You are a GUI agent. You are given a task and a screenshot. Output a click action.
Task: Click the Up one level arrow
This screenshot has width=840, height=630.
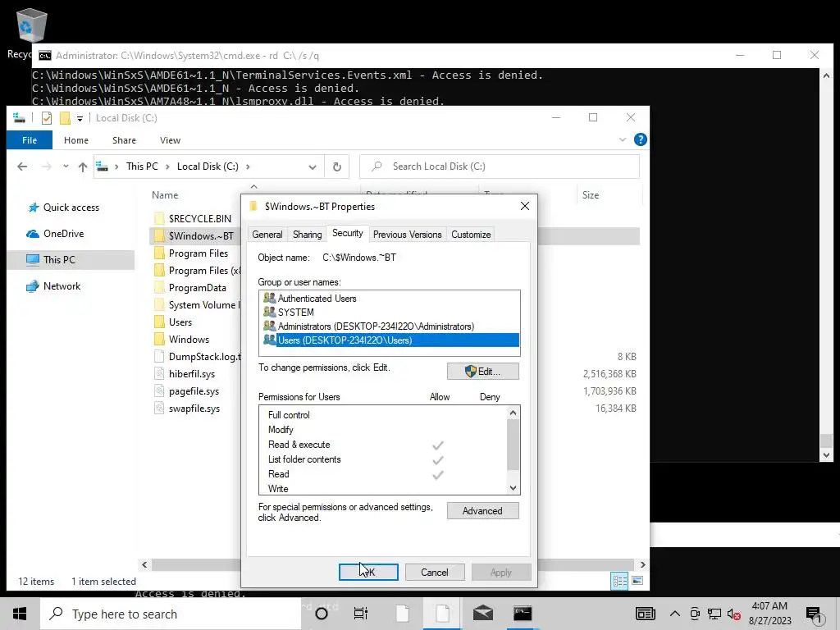pyautogui.click(x=83, y=167)
